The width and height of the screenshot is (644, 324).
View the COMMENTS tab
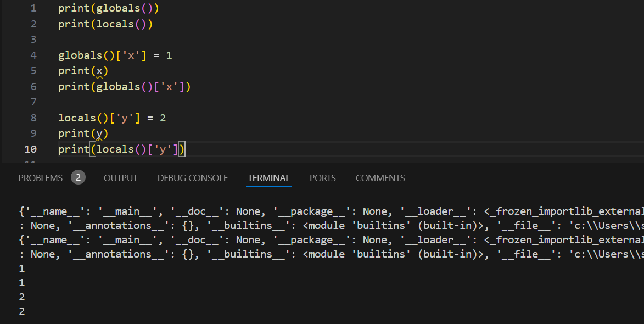(380, 177)
